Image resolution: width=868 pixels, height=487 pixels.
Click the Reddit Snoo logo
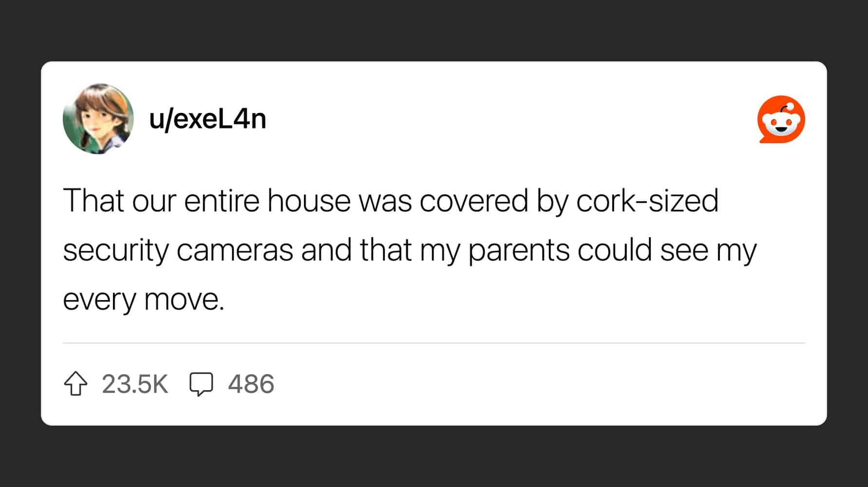click(x=781, y=119)
